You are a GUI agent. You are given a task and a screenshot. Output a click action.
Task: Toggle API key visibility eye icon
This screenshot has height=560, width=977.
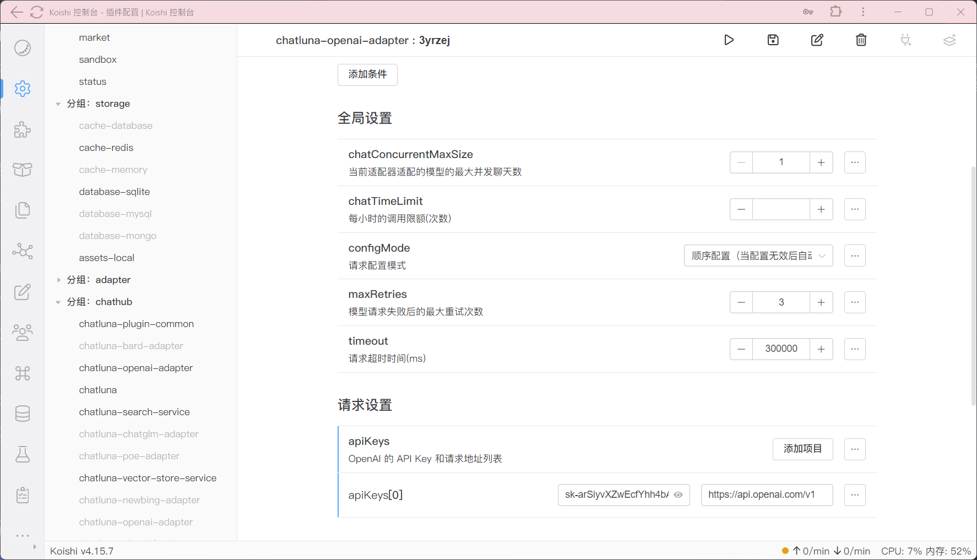(x=679, y=495)
